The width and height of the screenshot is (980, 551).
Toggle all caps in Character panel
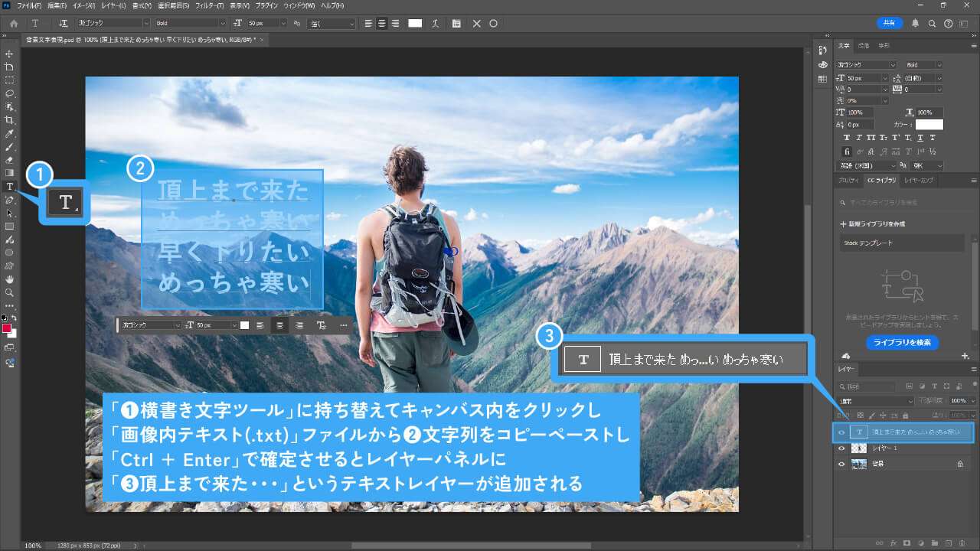pos(873,138)
